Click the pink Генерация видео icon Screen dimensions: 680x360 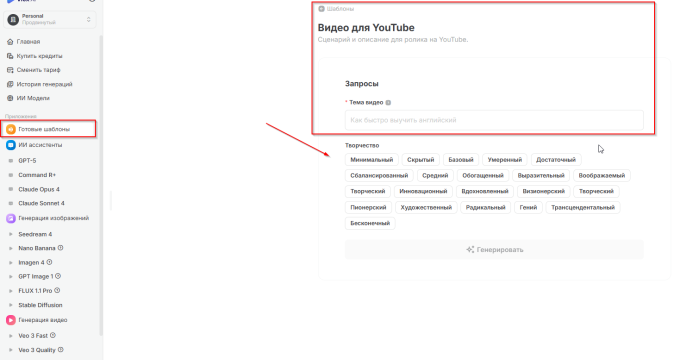pyautogui.click(x=11, y=320)
